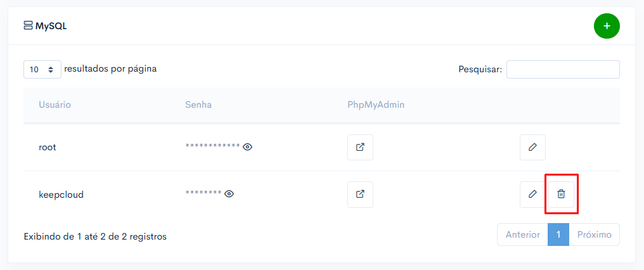
Task: Select the root username cell
Action: point(48,147)
